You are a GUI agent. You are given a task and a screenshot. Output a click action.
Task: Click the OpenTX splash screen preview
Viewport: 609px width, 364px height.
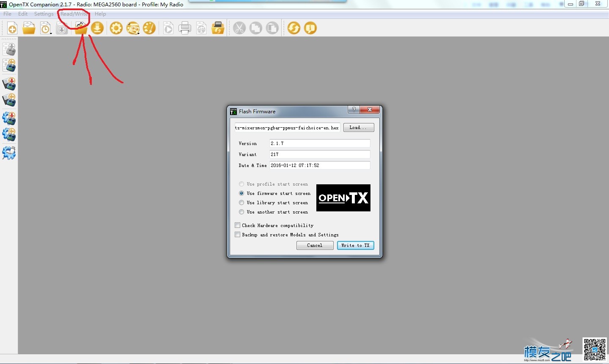343,198
